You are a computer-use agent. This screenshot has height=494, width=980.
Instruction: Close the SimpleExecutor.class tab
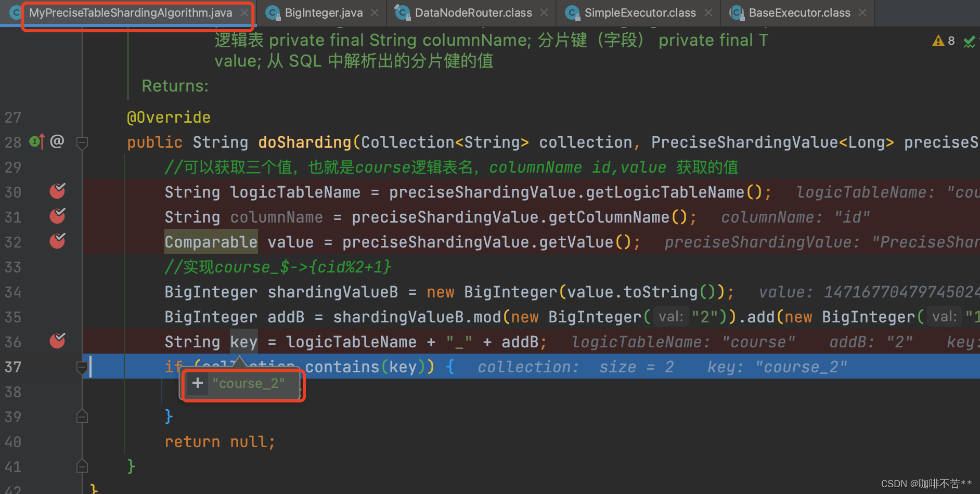point(708,12)
